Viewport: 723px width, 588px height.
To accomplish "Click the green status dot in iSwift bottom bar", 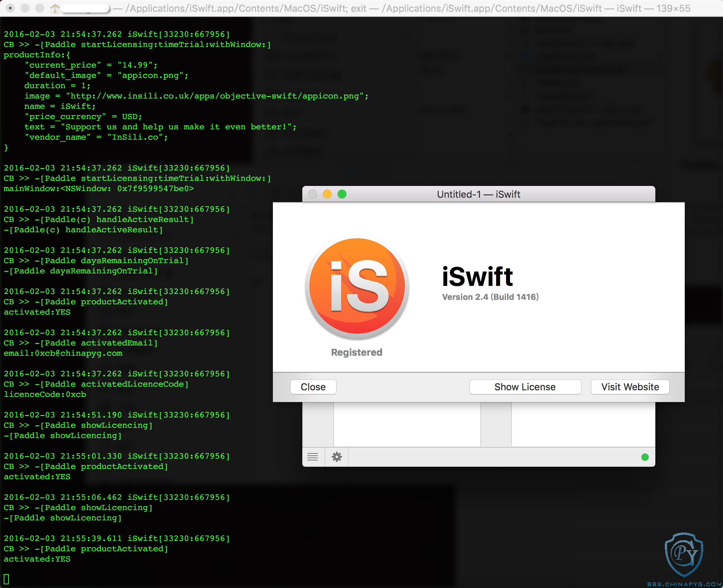I will (x=645, y=457).
